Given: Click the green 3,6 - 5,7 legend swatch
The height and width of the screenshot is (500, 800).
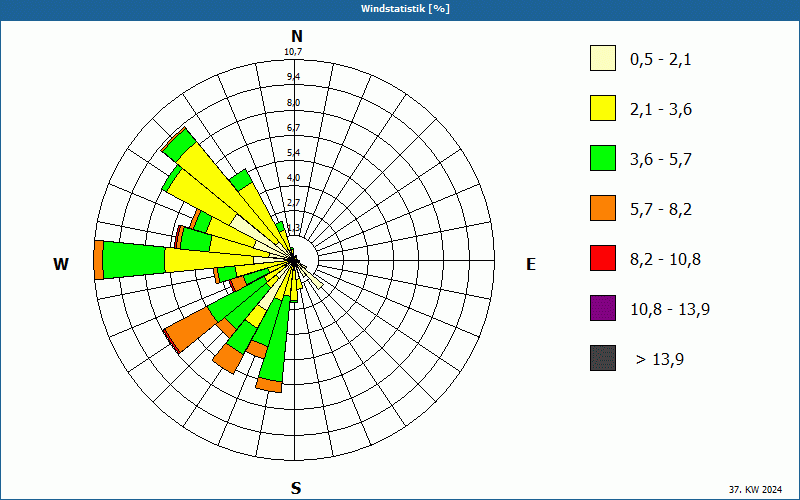Looking at the screenshot, I should [x=603, y=158].
